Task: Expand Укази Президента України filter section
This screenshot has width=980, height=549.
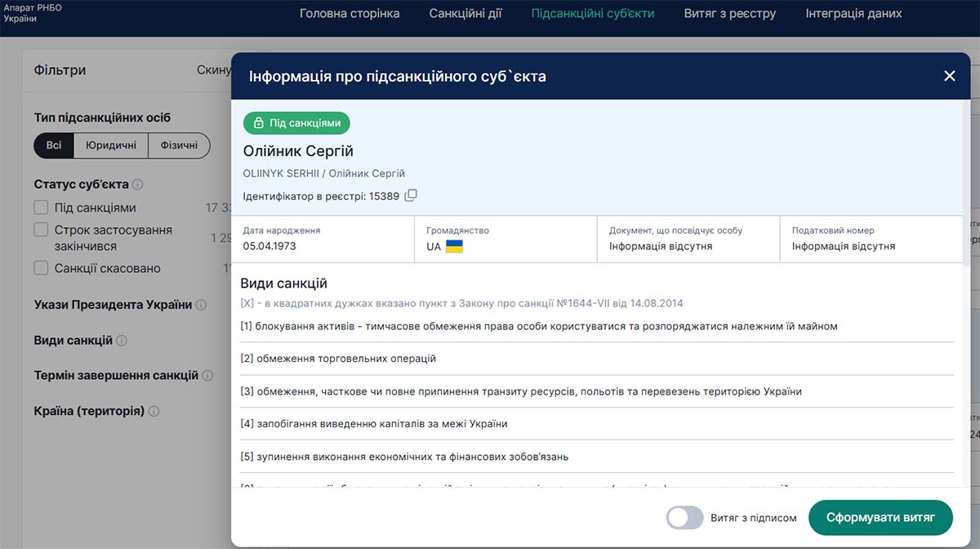Action: pos(113,305)
